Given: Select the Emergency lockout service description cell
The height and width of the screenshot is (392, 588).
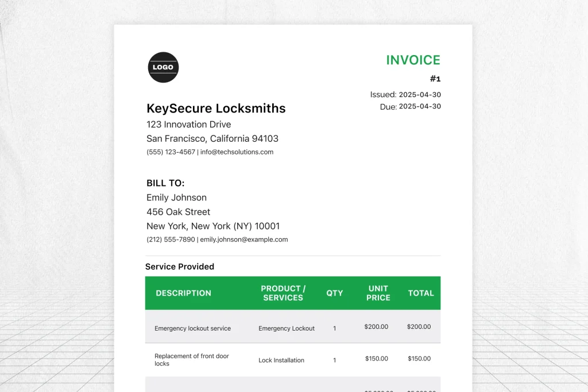Looking at the screenshot, I should (192, 328).
